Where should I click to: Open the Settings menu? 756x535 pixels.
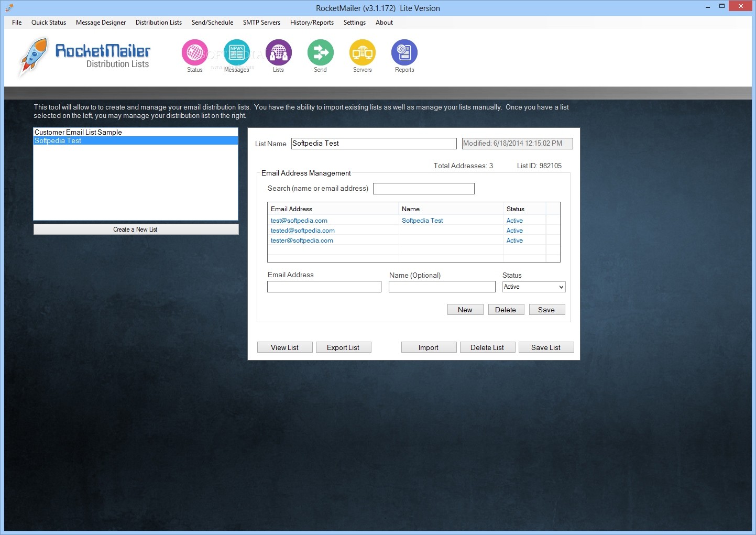[x=355, y=23]
